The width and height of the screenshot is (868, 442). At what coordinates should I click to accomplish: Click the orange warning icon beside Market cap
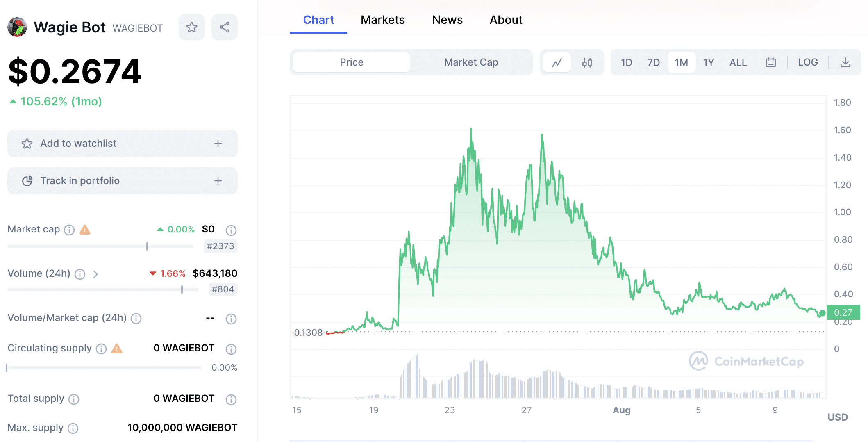pos(85,230)
